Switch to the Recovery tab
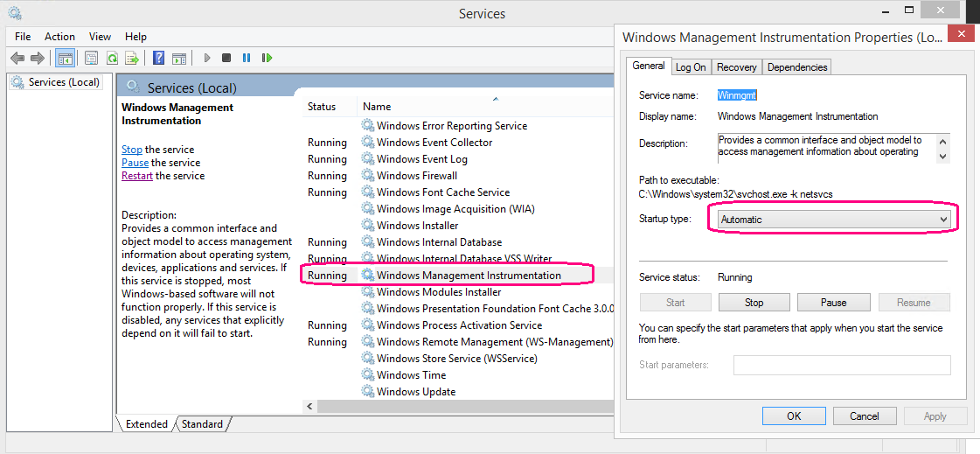The width and height of the screenshot is (980, 454). (736, 66)
